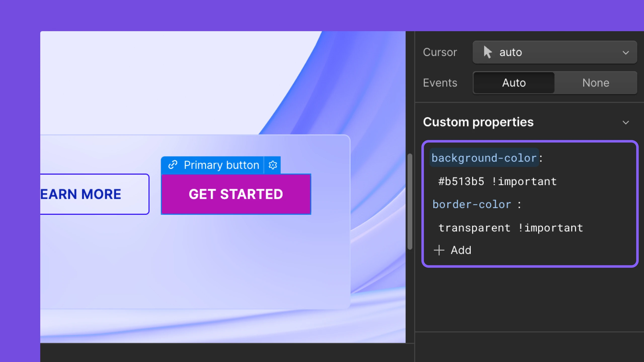Click the Custom properties heading
The height and width of the screenshot is (362, 644).
point(478,122)
